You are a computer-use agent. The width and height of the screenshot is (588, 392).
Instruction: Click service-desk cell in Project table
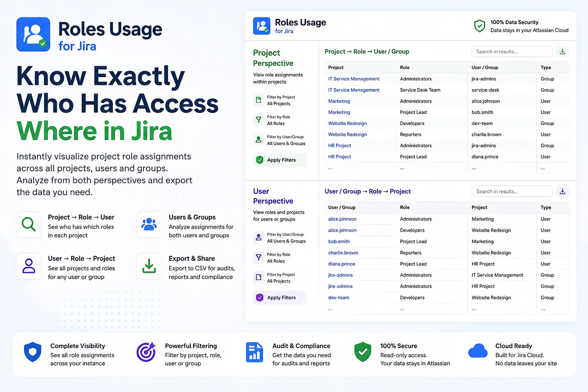point(485,90)
